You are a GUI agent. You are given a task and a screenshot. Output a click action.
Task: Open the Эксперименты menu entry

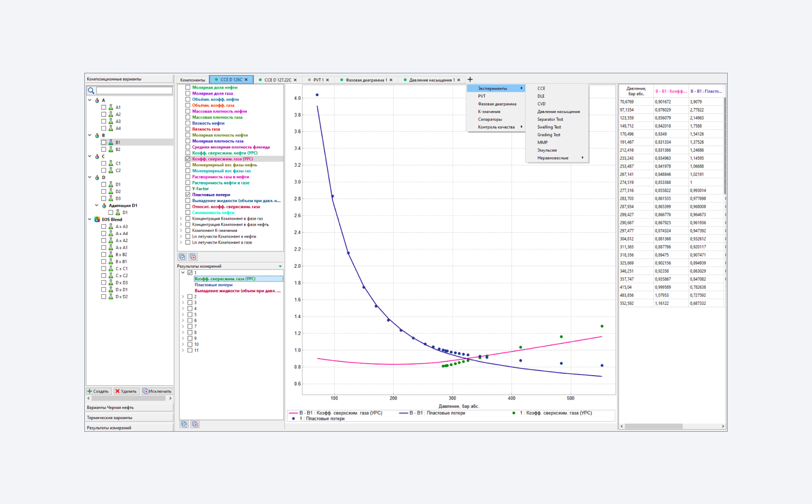point(496,89)
